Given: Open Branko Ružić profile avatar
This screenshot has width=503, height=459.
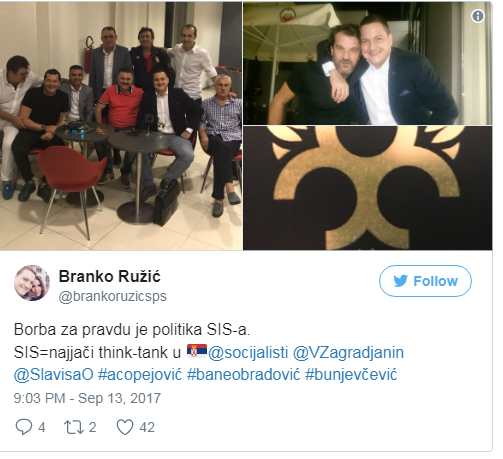Looking at the screenshot, I should 32,283.
